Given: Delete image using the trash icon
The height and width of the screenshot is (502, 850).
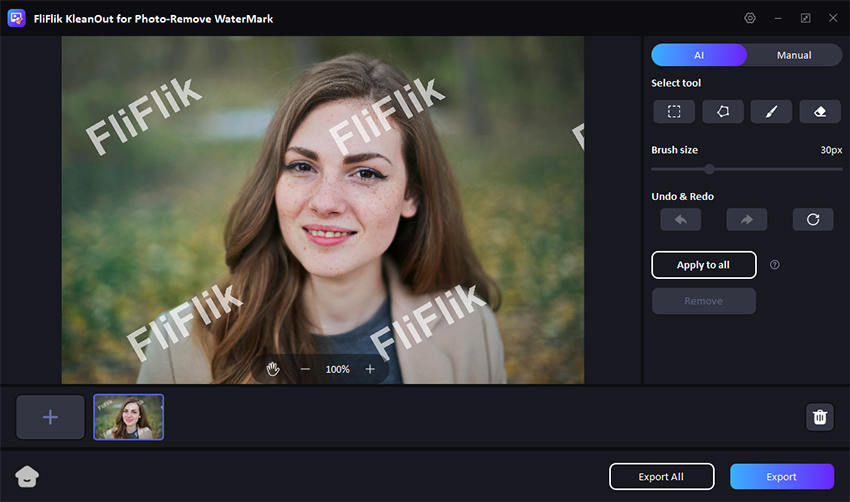Looking at the screenshot, I should (820, 417).
